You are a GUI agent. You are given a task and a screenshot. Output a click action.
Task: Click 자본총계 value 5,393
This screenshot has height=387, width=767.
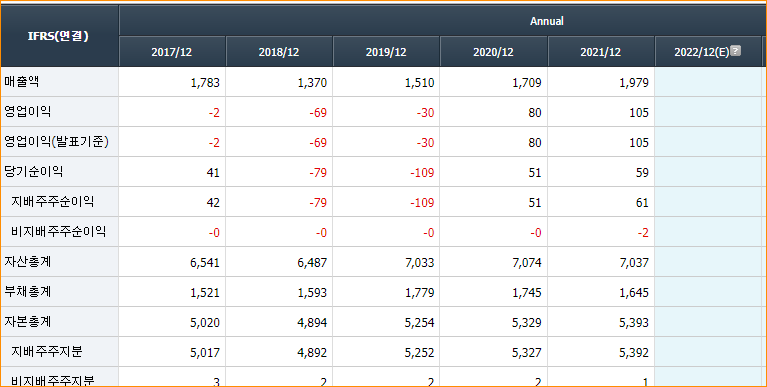(634, 322)
